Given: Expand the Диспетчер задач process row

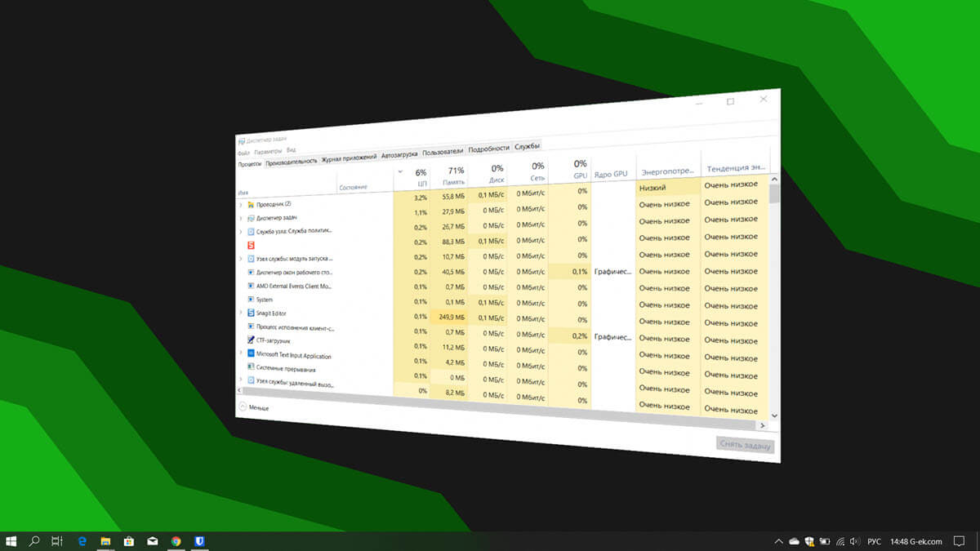Looking at the screenshot, I should 240,217.
